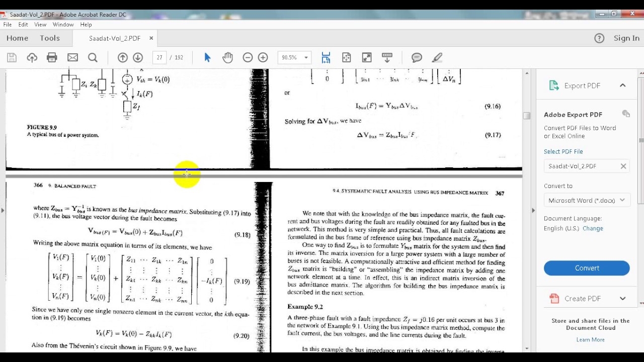
Task: Collapse the right tools pane arrow
Action: point(533,210)
